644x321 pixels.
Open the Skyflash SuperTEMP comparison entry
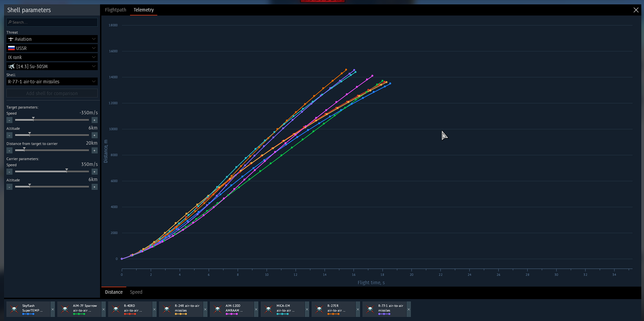point(28,309)
